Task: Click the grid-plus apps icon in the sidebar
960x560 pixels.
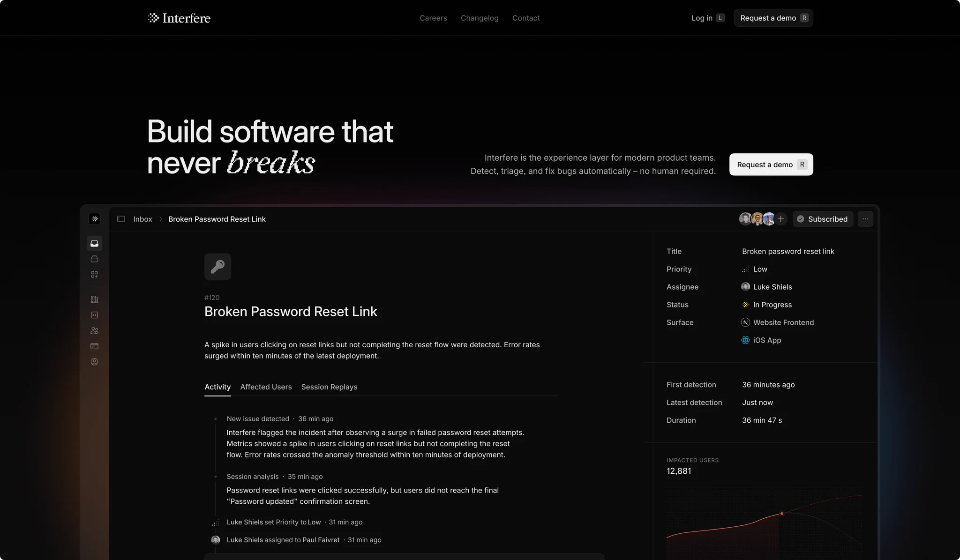Action: [x=94, y=274]
